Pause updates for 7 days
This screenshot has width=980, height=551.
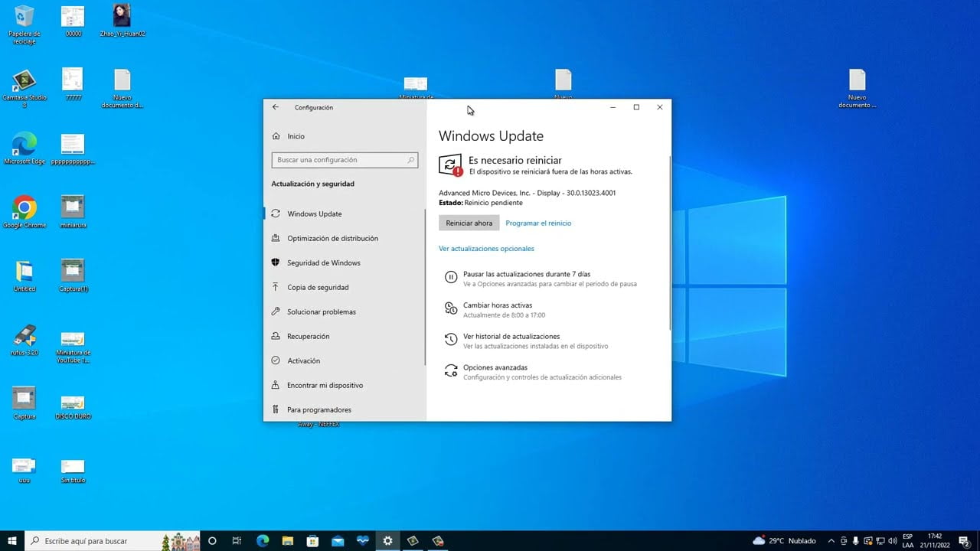[526, 275]
